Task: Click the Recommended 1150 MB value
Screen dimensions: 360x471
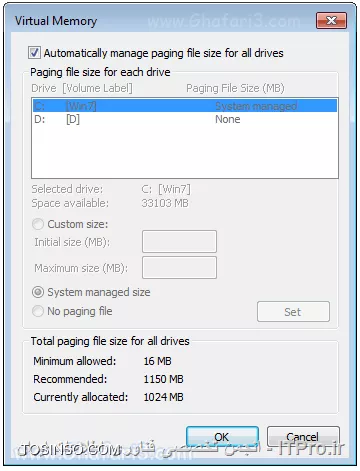Action: [163, 379]
